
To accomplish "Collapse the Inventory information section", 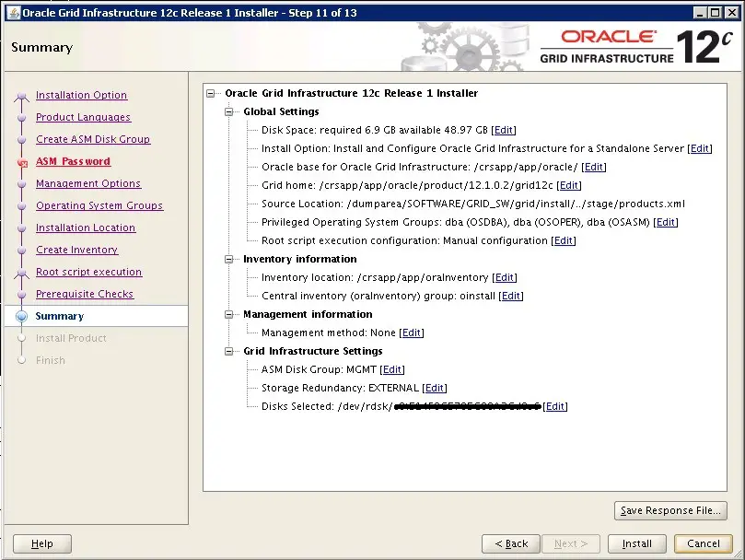I will click(x=229, y=259).
